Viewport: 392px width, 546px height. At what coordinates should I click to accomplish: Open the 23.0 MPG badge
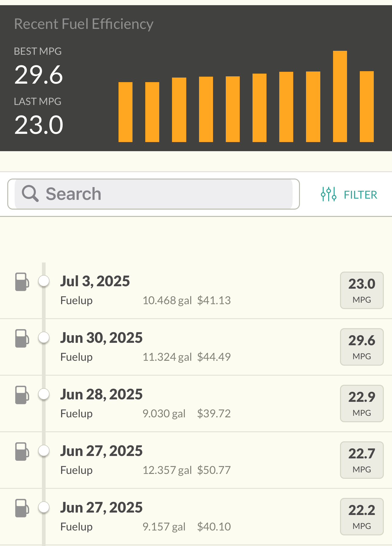click(x=362, y=290)
